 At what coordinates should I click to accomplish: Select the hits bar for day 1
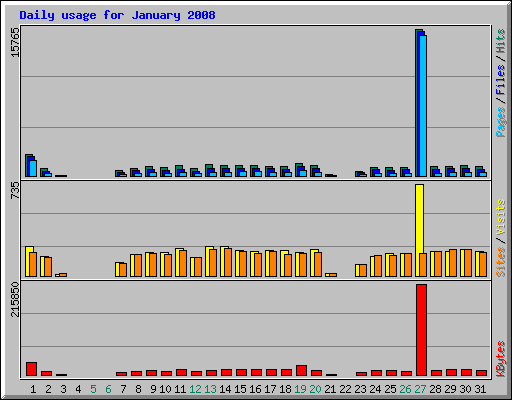click(x=27, y=165)
